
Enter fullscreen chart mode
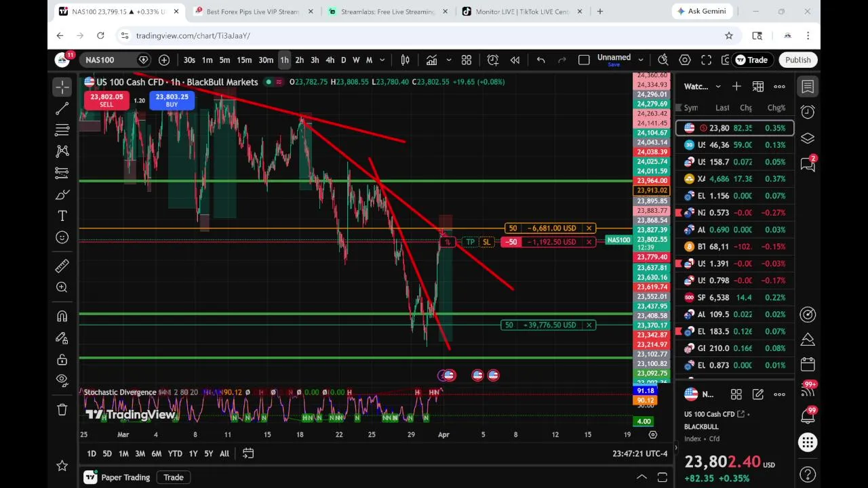tap(706, 60)
